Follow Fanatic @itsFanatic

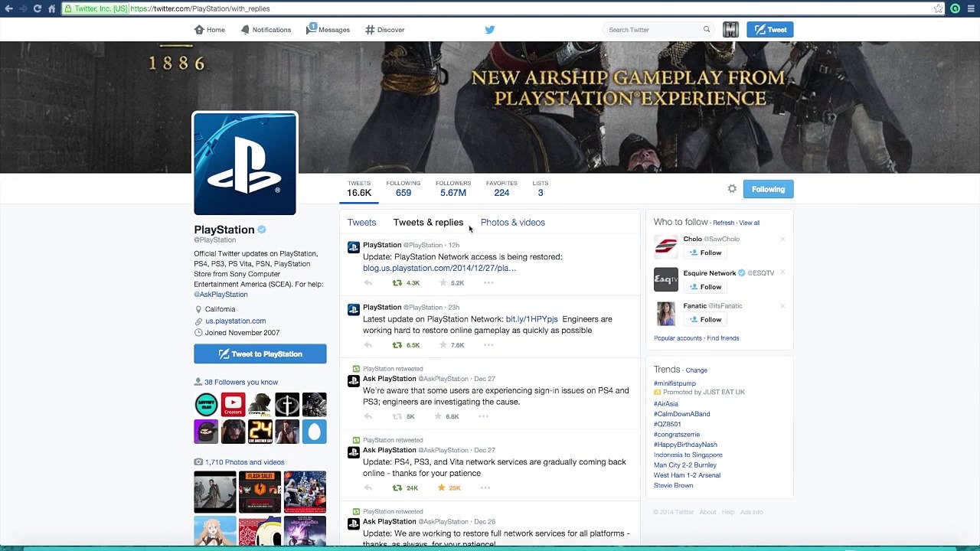[x=704, y=320]
